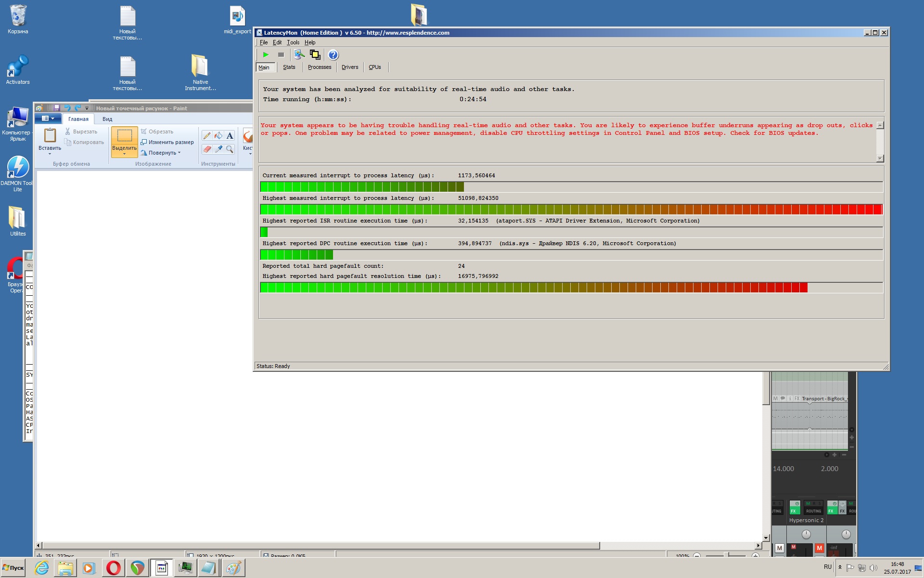
Task: Choose the Eraser tool in Paint
Action: (207, 149)
